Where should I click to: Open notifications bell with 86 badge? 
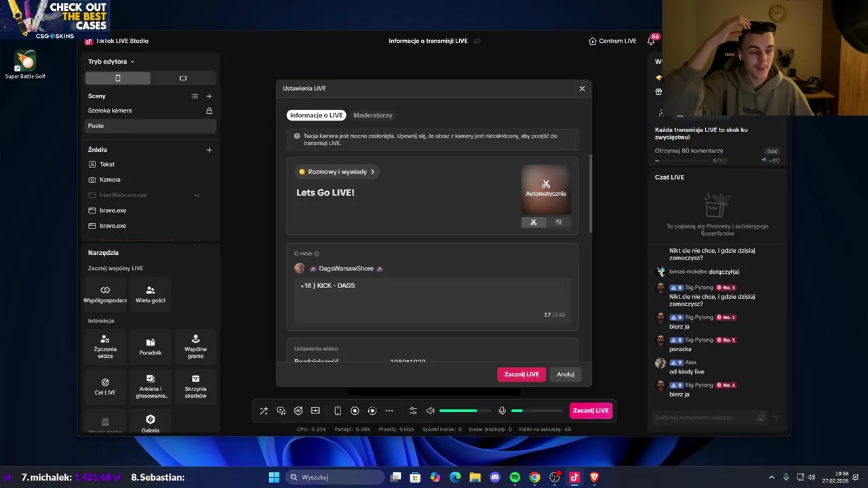click(651, 41)
